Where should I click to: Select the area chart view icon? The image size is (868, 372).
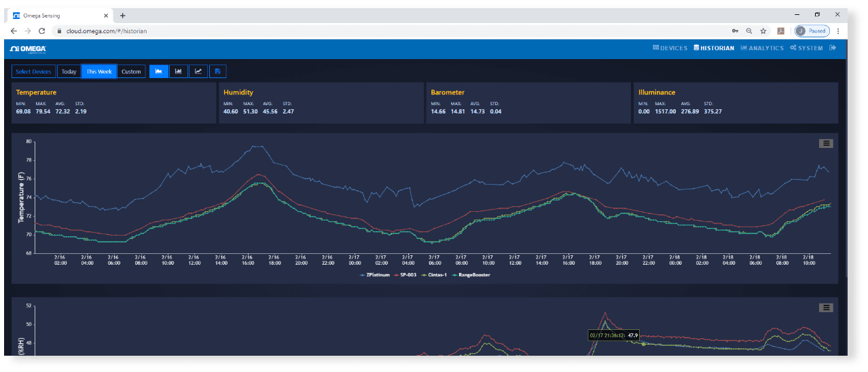(159, 71)
